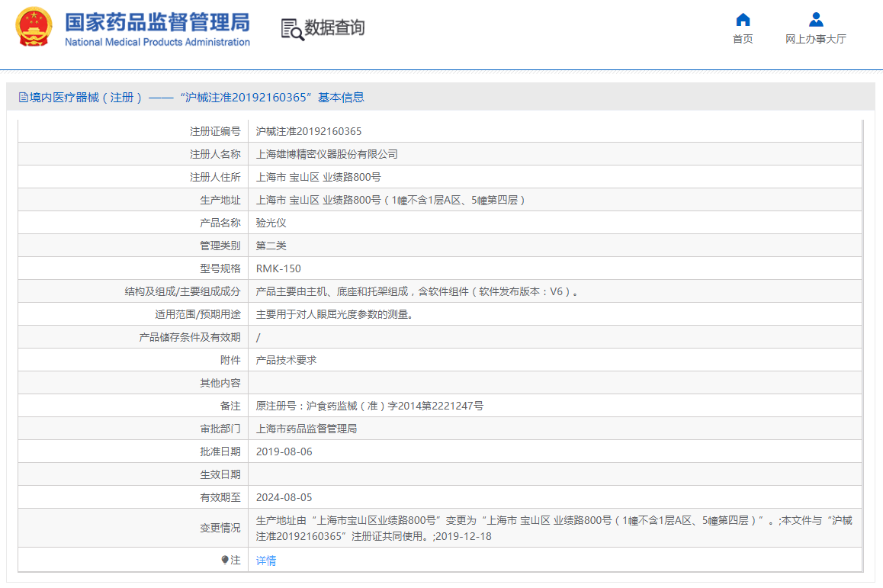The image size is (883, 588).
Task: Click the slash value for 产品储存条件及有效期
Action: pos(258,337)
